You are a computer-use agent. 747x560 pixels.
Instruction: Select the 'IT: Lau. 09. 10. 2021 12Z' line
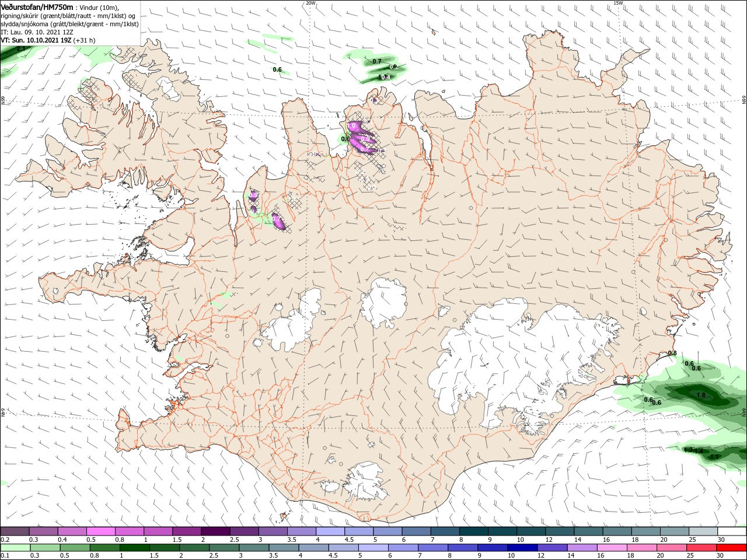[36, 32]
